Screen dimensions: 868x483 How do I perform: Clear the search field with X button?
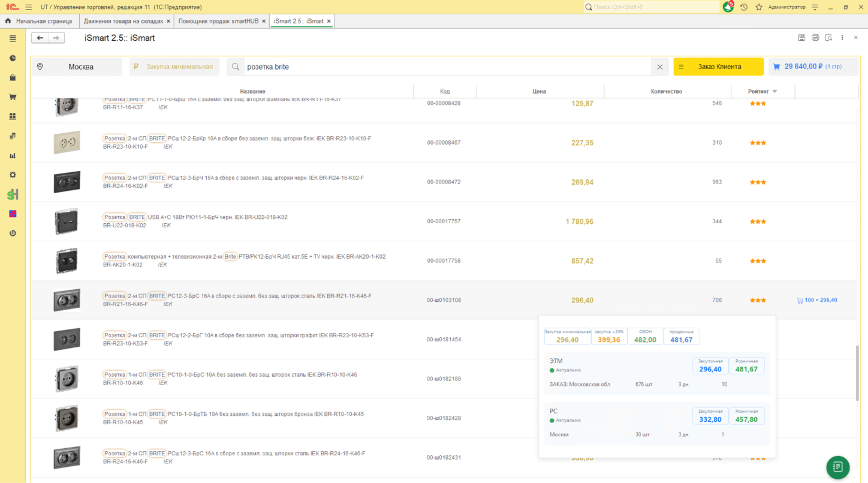pyautogui.click(x=659, y=67)
